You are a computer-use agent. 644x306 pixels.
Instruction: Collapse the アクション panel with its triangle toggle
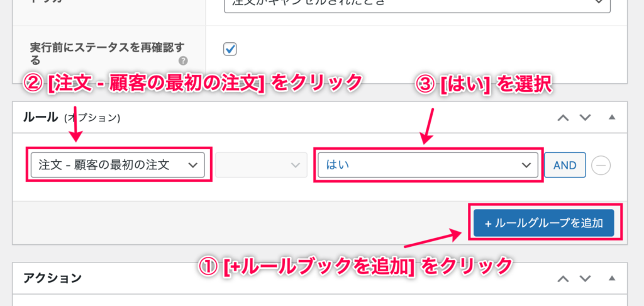coord(612,278)
